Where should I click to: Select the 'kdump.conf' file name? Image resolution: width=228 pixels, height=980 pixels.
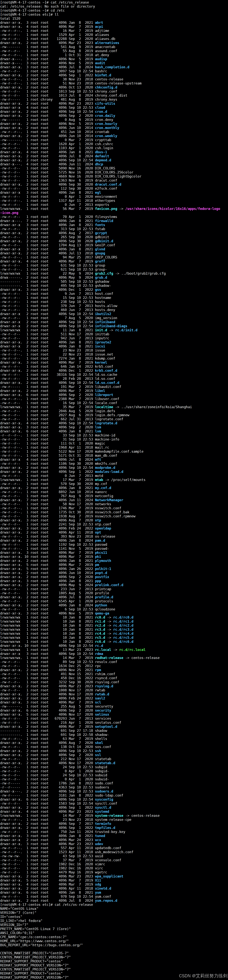tap(105, 358)
